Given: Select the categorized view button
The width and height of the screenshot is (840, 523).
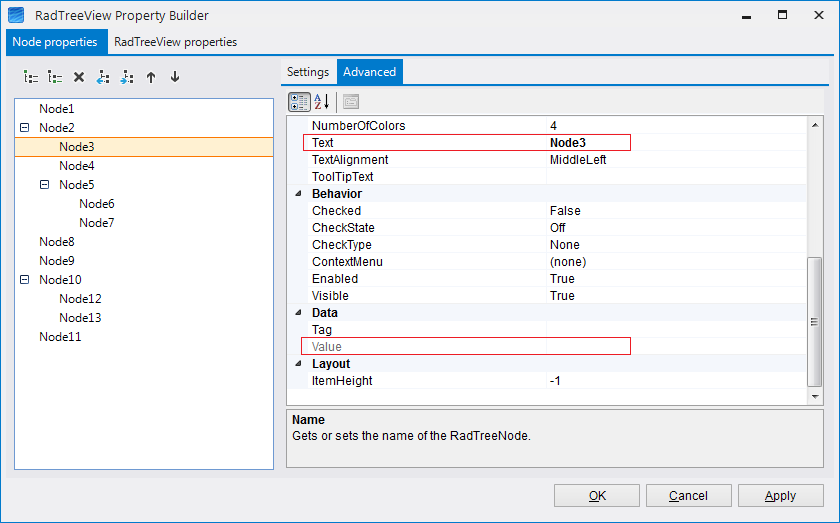Looking at the screenshot, I should (299, 101).
